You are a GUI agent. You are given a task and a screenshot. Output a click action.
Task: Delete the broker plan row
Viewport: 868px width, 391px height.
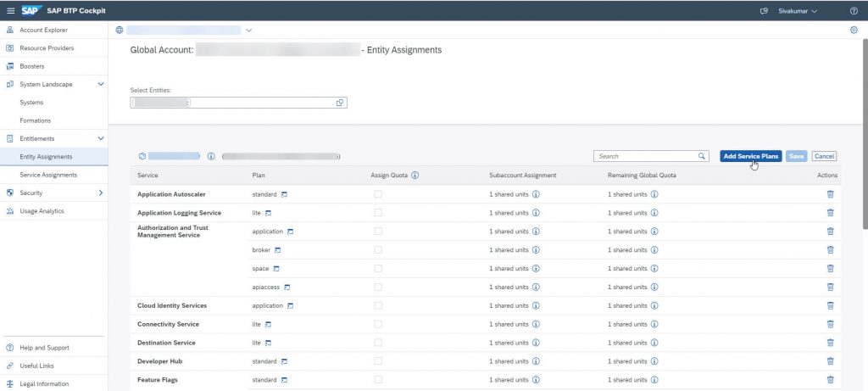click(831, 249)
